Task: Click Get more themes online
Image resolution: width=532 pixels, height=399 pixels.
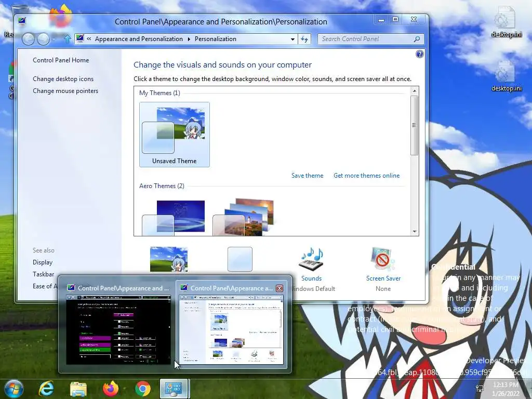Action: coord(366,176)
